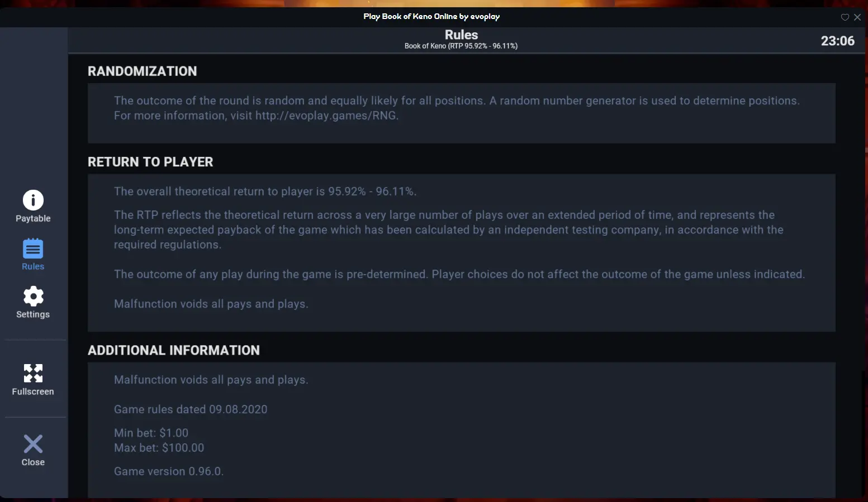Click the RETURN TO PLAYER heading
This screenshot has height=502, width=868.
(x=150, y=162)
